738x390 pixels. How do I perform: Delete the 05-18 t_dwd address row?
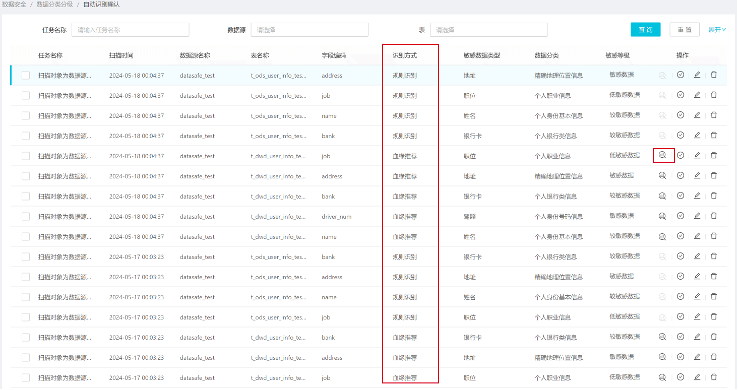click(714, 175)
